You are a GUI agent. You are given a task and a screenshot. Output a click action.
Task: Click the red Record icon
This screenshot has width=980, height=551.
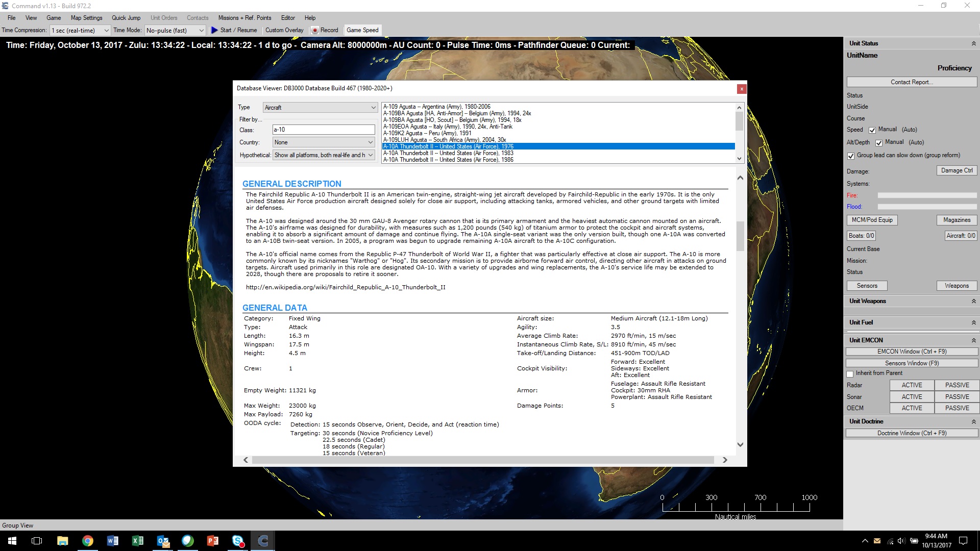[315, 30]
